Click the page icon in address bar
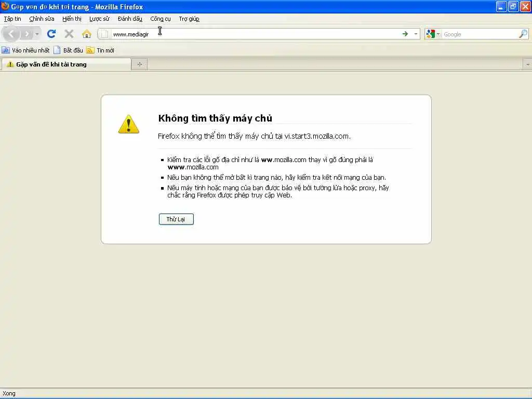 (104, 34)
